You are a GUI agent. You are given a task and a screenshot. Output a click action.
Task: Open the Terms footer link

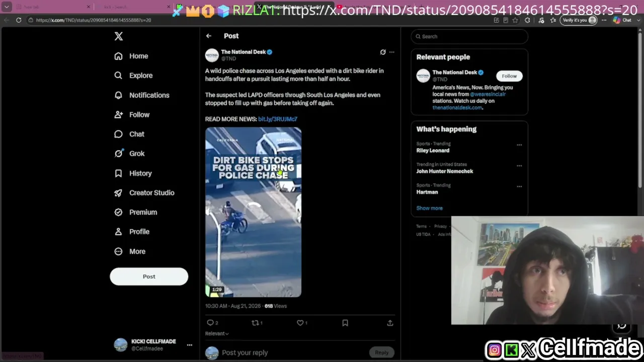(x=421, y=226)
